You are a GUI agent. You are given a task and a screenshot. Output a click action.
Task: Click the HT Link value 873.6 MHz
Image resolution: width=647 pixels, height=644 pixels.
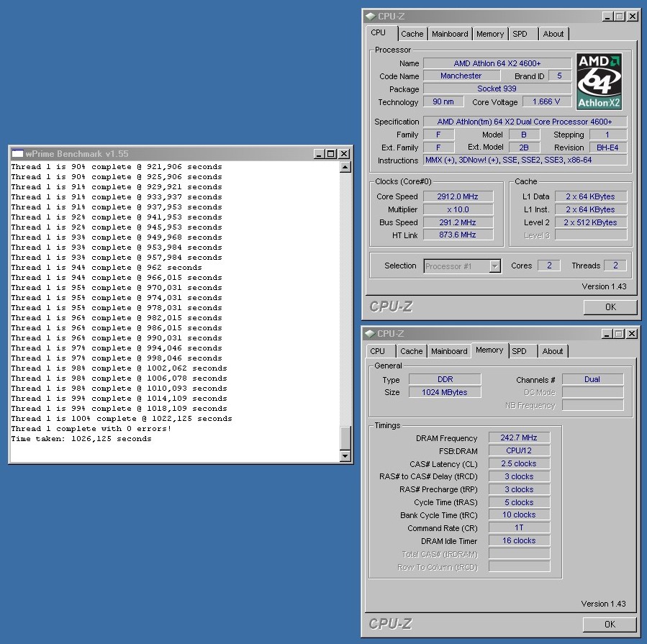pos(458,235)
